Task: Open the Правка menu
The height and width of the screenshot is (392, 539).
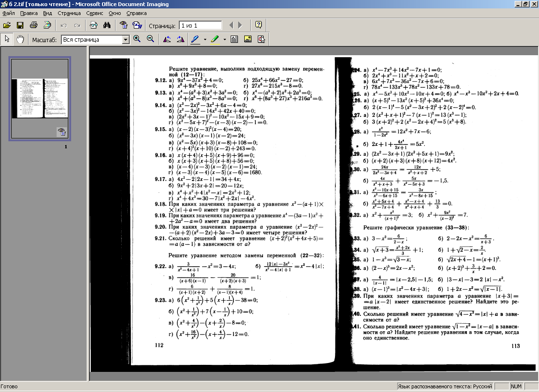Action: (29, 13)
